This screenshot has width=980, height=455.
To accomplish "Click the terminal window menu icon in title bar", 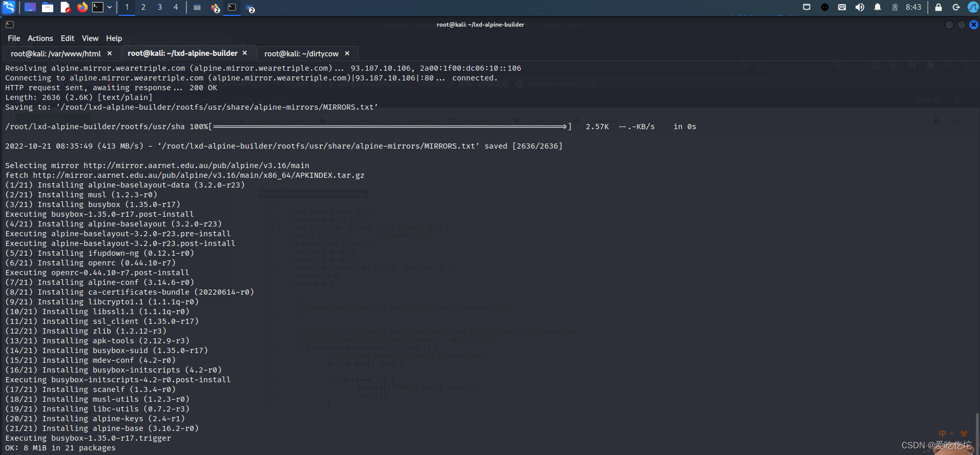I will click(x=10, y=24).
